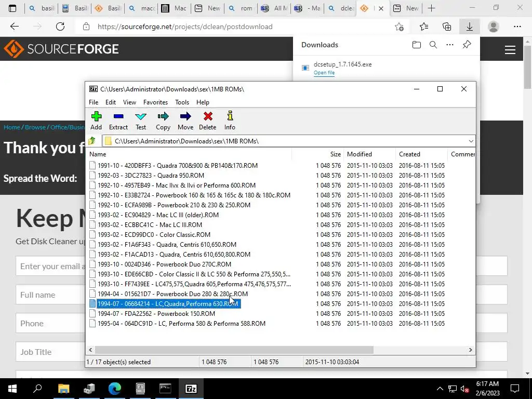Select Mac LC III (older).ROM file
This screenshot has width=532, height=399.
154,215
